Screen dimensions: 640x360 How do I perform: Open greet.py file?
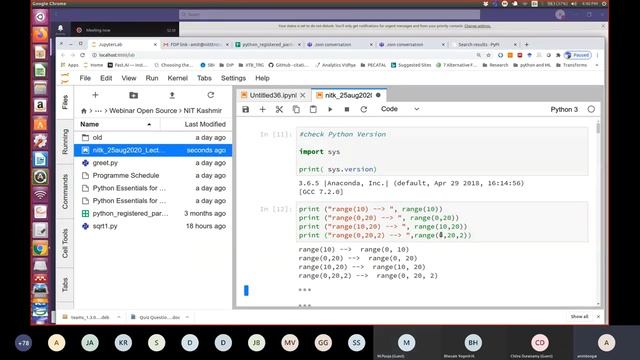tap(153, 163)
